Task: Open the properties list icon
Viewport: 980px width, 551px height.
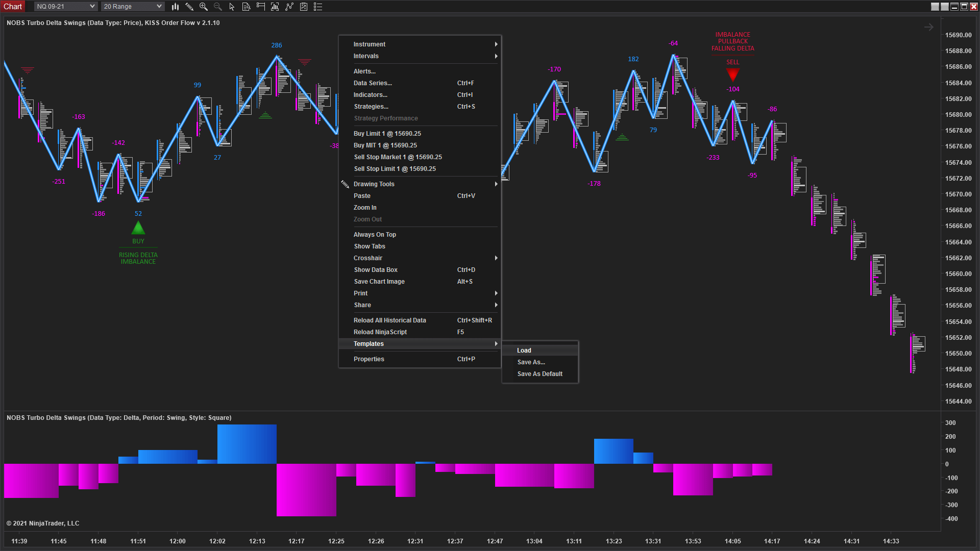Action: coord(318,7)
